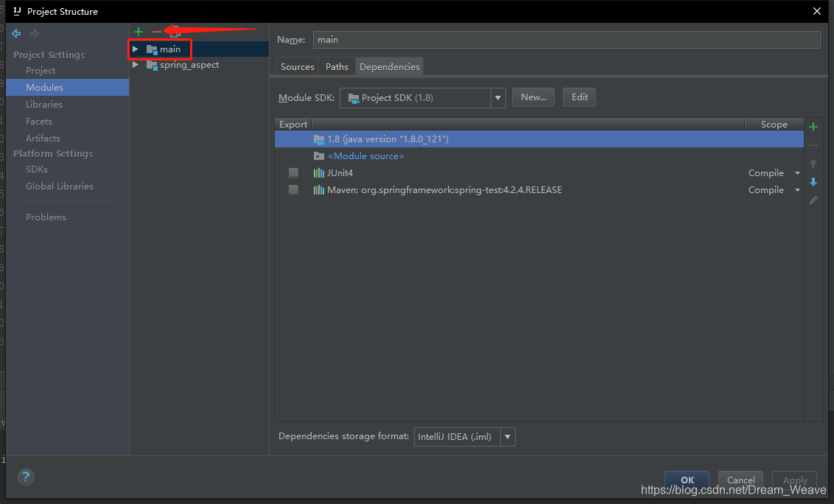834x504 pixels.
Task: Click the back navigation arrow
Action: tap(16, 34)
